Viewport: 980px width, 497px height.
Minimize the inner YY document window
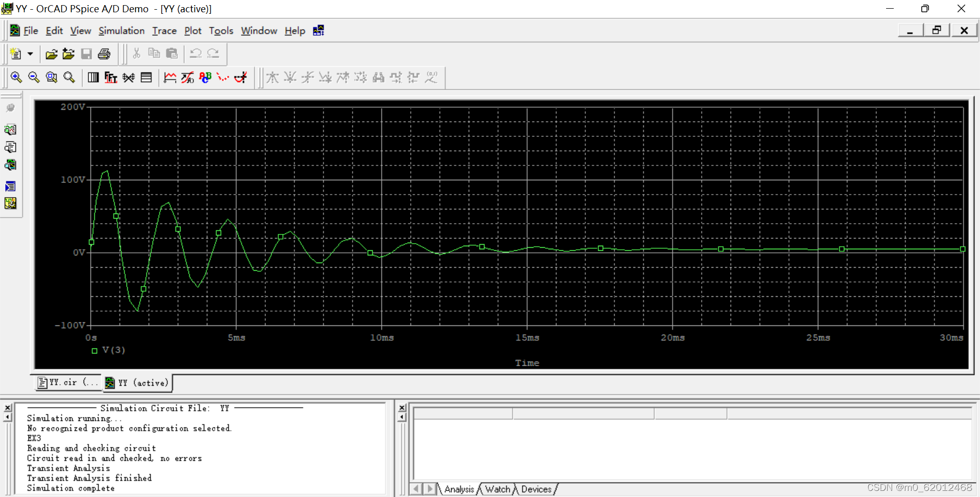(910, 30)
